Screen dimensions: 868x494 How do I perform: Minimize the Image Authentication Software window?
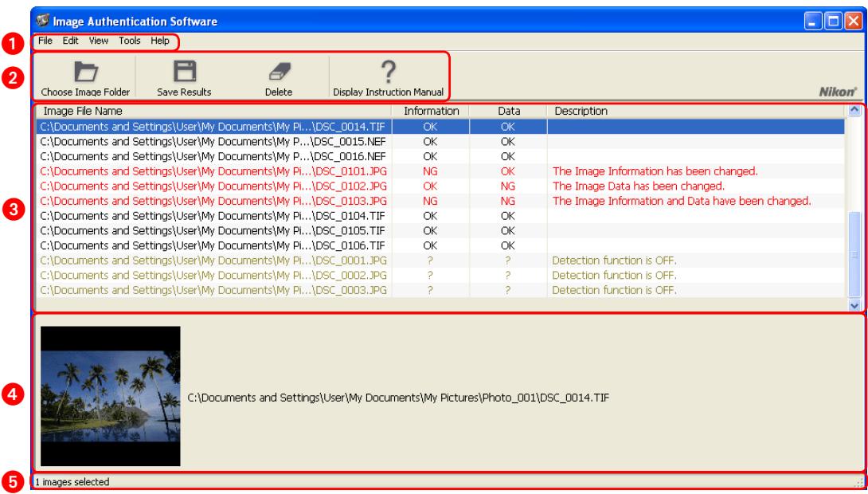tap(813, 22)
